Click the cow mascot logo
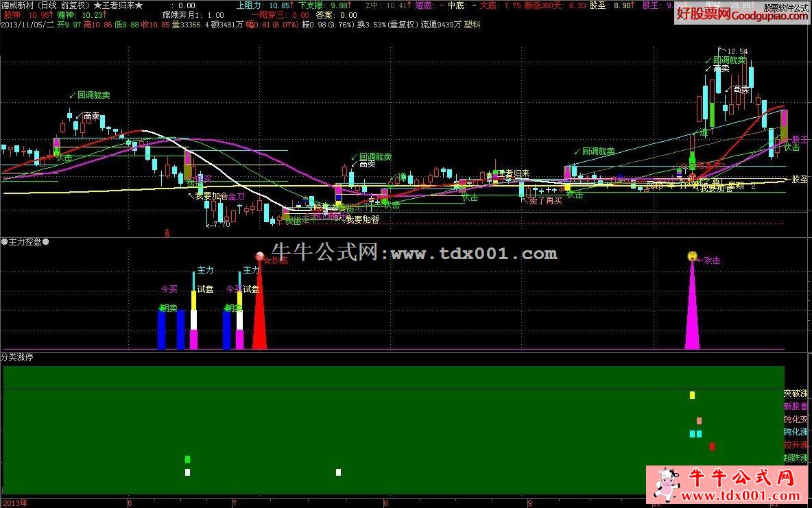The image size is (812, 508). pos(664,485)
